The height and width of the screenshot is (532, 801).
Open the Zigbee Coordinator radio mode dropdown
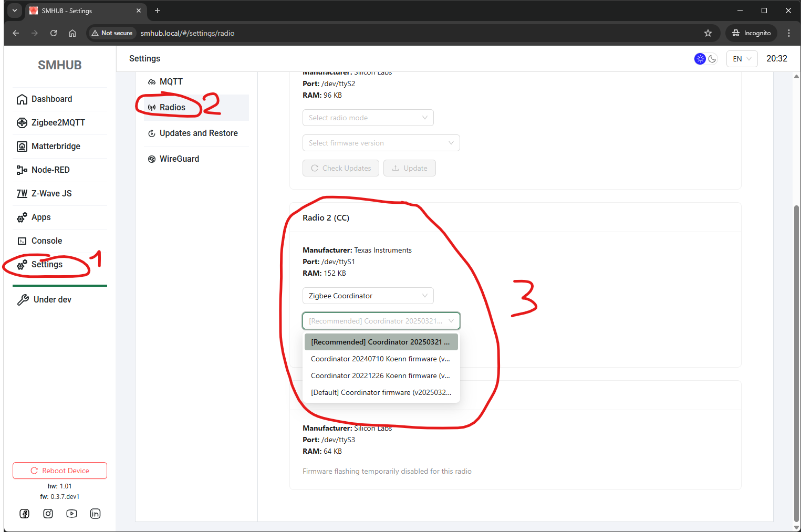point(368,296)
